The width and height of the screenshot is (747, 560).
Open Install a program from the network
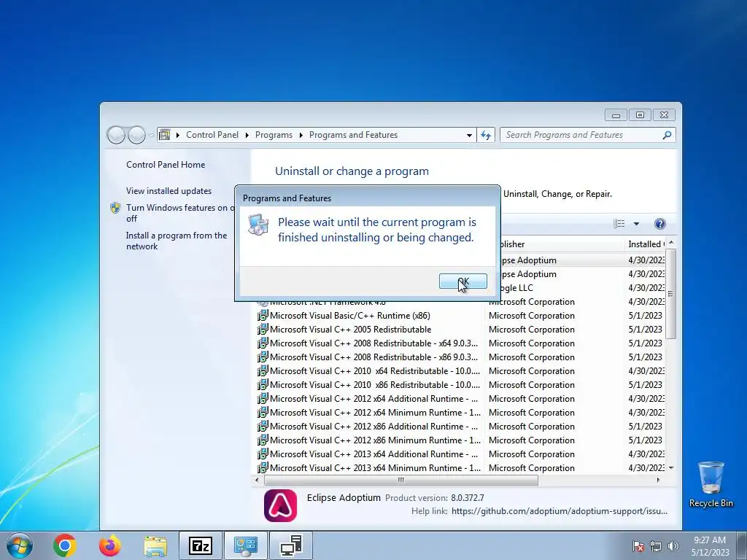[177, 241]
